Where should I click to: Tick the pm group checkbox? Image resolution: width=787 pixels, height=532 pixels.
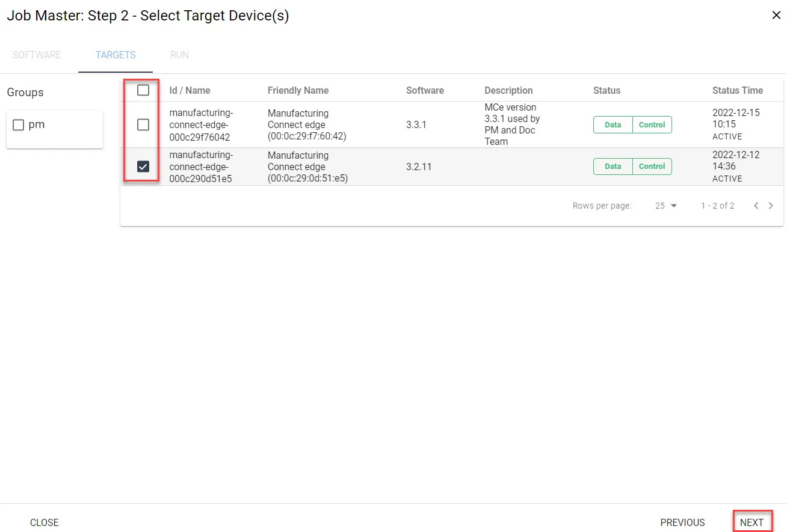pyautogui.click(x=19, y=125)
